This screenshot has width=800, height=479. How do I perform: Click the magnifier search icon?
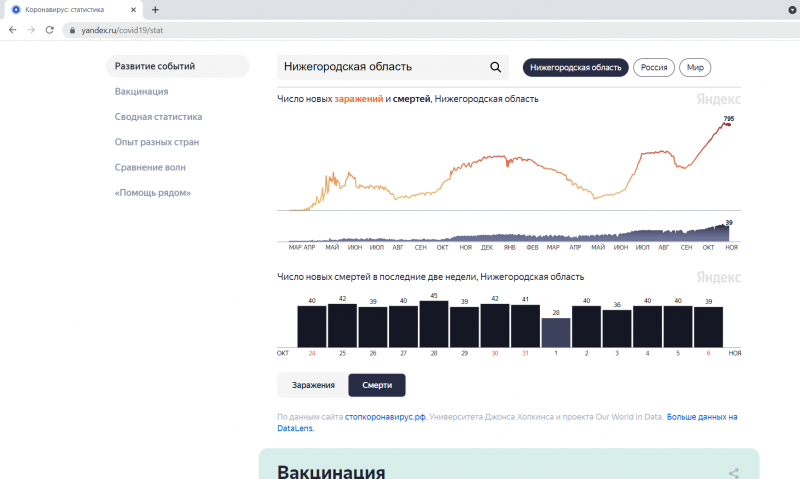pos(495,67)
